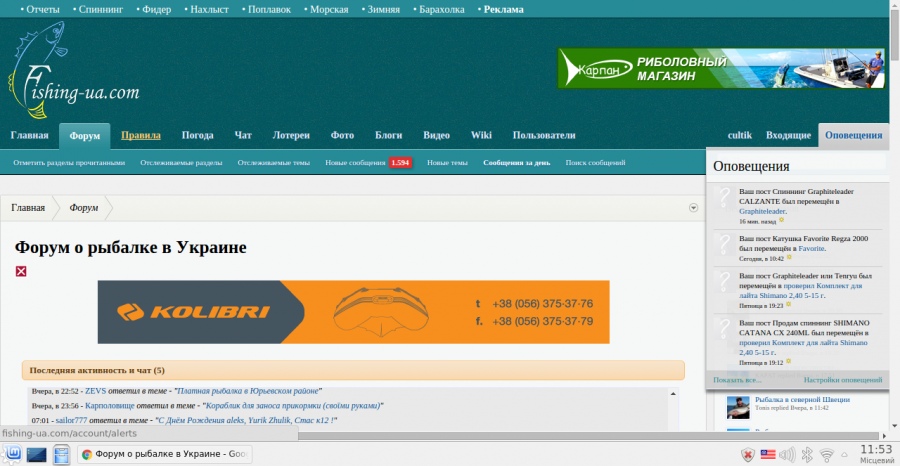This screenshot has height=466, width=900.
Task: Select the Лотереи menu item
Action: coord(291,136)
